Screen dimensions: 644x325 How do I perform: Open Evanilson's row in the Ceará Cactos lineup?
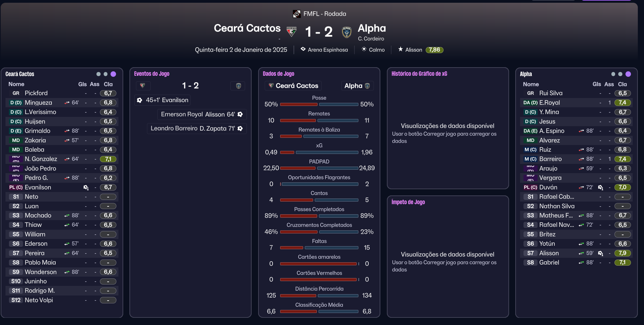pos(38,188)
